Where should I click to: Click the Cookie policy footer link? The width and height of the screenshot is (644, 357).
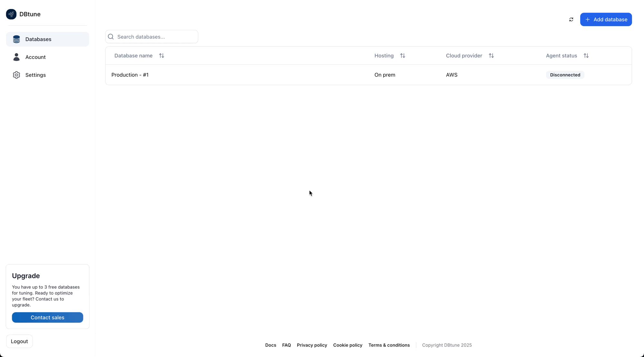[x=348, y=345]
